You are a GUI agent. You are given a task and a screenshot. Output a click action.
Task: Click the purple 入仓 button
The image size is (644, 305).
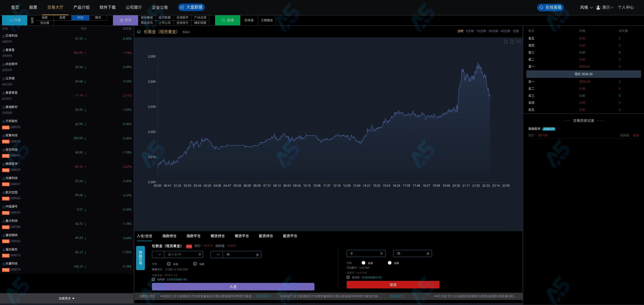point(233,287)
